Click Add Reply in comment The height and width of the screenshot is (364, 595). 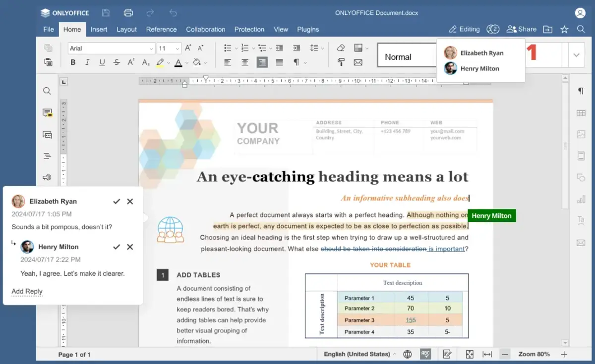[x=27, y=291]
